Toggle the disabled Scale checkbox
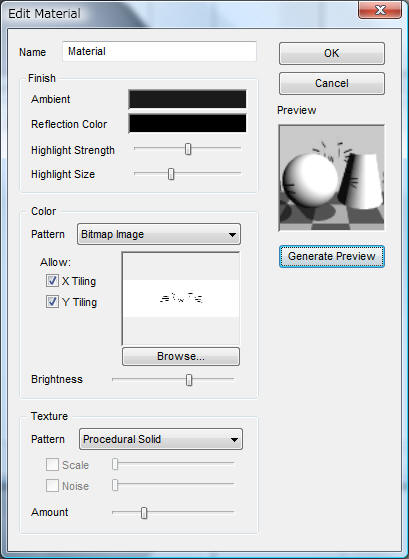Viewport: 409px width, 559px height. (x=52, y=465)
